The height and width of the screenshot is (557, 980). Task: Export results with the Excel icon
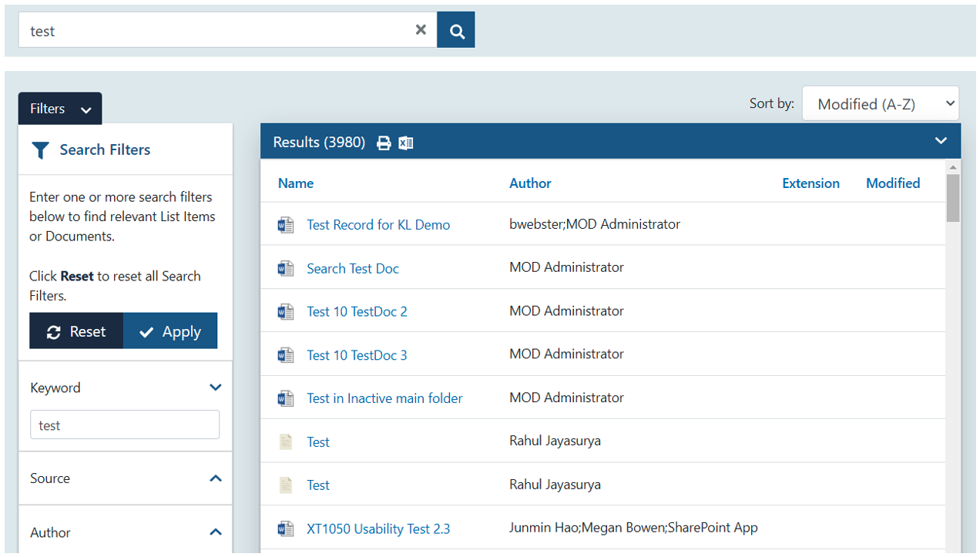coord(406,143)
